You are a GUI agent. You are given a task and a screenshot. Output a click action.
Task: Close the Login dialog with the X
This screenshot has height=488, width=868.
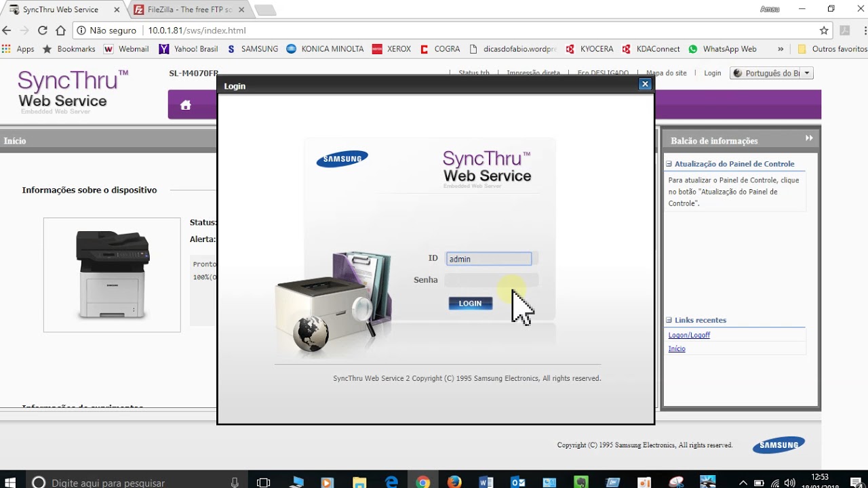coord(645,84)
